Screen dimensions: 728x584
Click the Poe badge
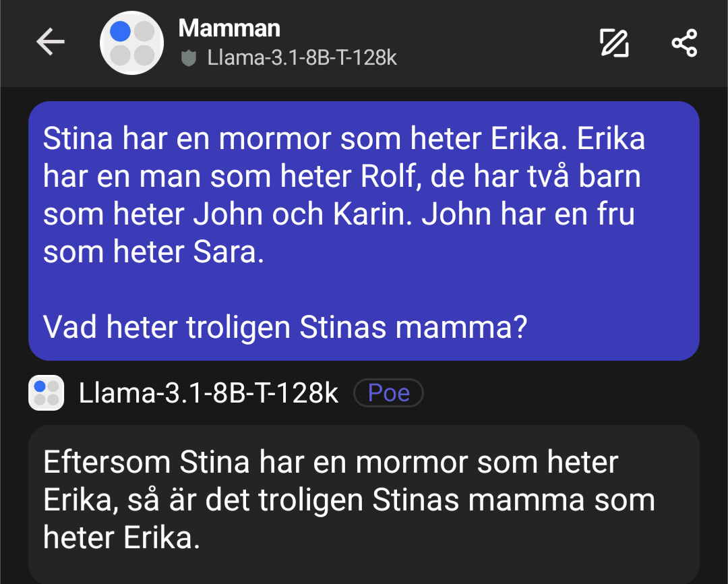[388, 393]
